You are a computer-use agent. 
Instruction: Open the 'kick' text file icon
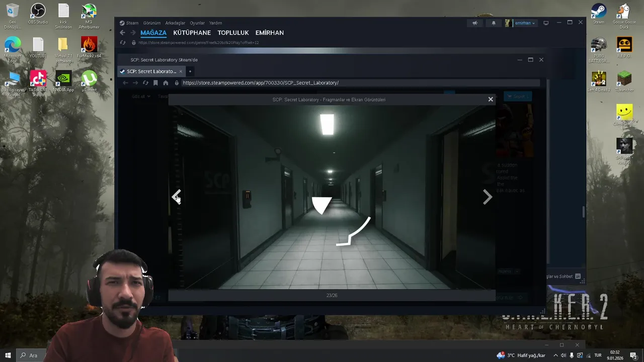tap(63, 16)
